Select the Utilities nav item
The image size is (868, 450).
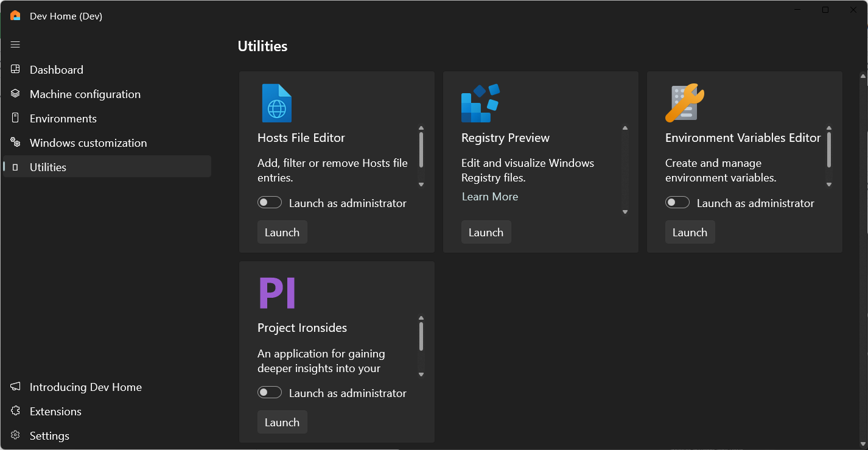pos(107,167)
